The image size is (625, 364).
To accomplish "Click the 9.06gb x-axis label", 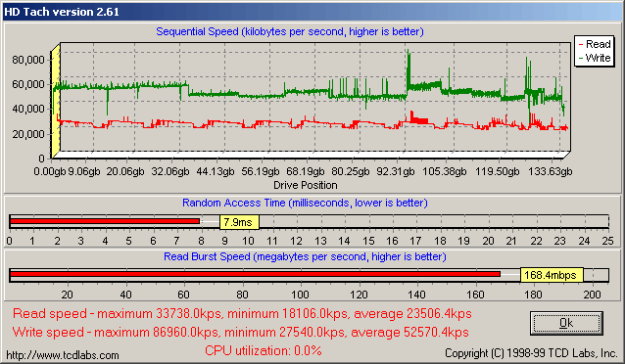I will coord(83,171).
